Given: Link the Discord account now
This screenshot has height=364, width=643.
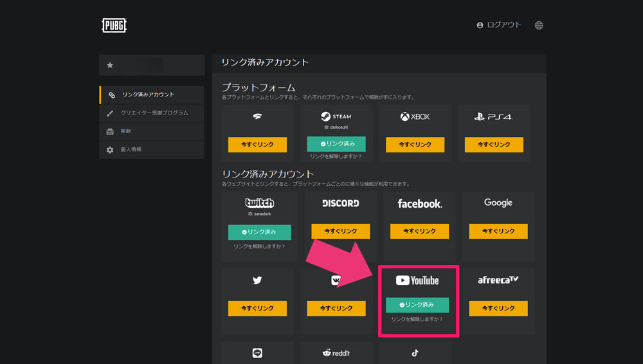Looking at the screenshot, I should pyautogui.click(x=340, y=231).
